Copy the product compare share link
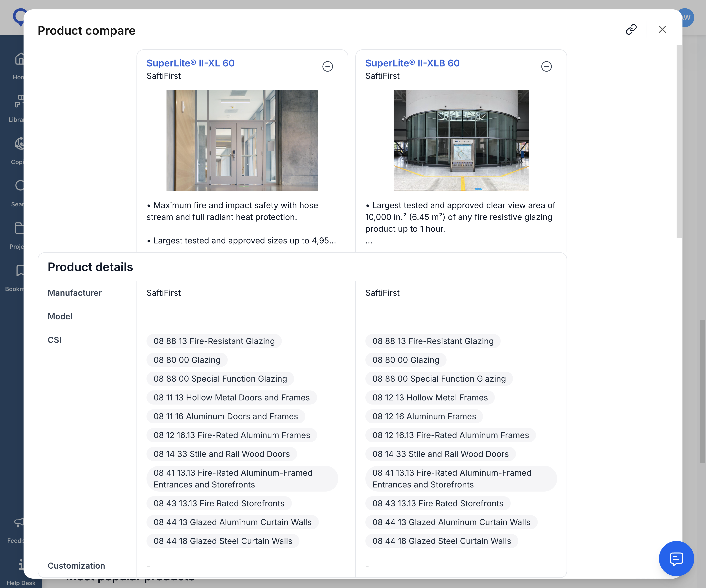The height and width of the screenshot is (588, 706). (631, 30)
